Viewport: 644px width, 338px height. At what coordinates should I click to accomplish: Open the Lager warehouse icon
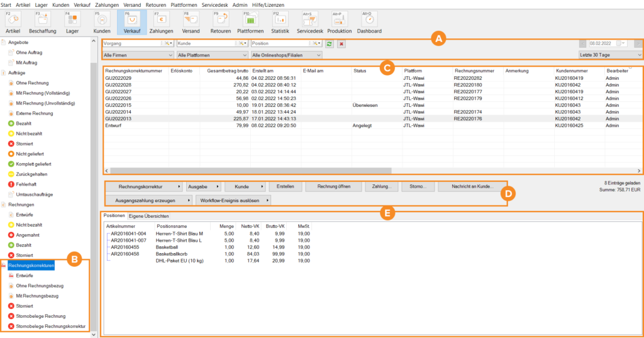(x=72, y=21)
